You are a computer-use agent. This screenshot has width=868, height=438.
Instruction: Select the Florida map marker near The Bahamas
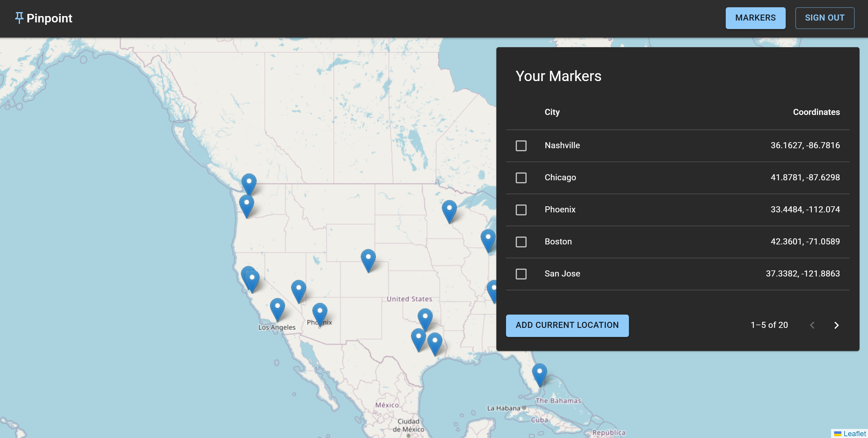tap(539, 375)
